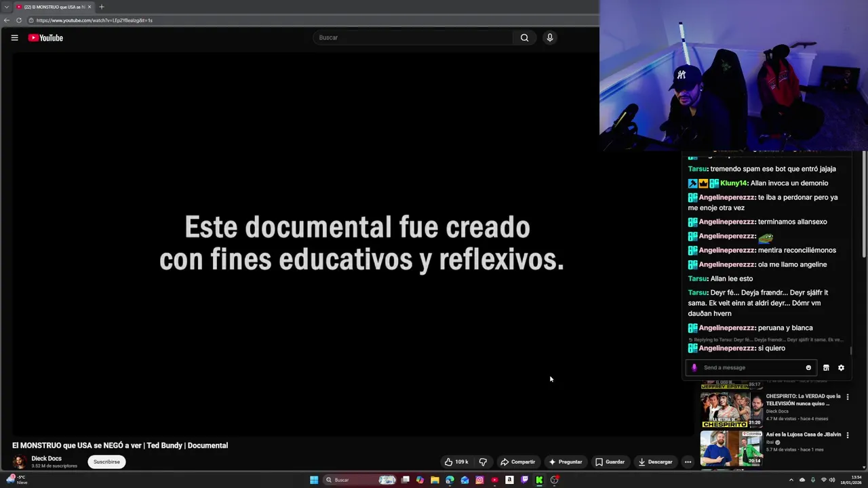Open File Explorer from taskbar

pos(435,480)
